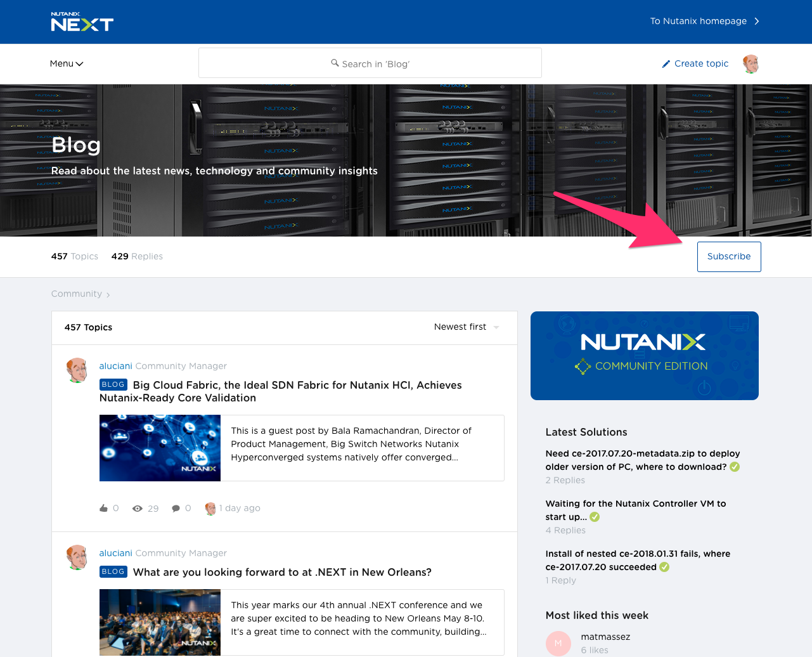Viewport: 812px width, 657px height.
Task: Click small avatar next to 1 day ago
Action: click(210, 509)
